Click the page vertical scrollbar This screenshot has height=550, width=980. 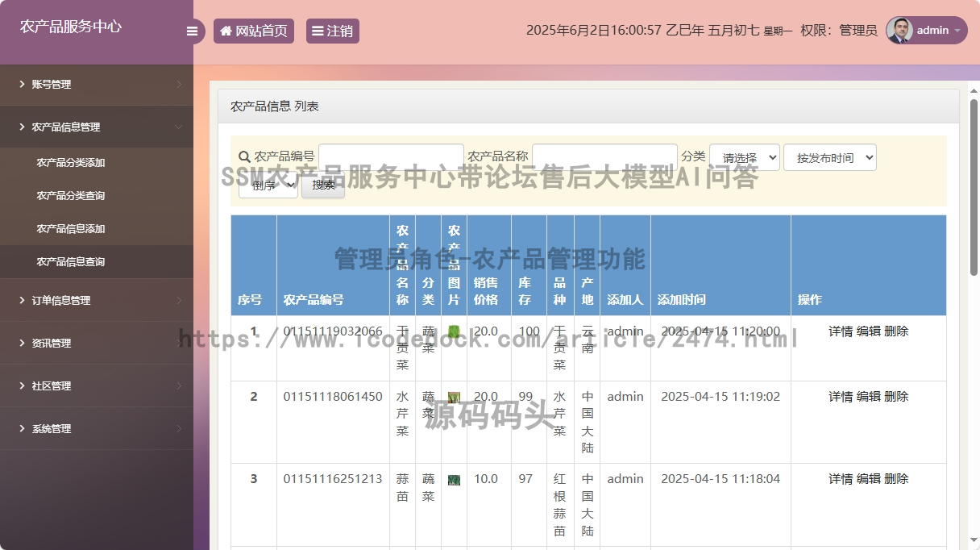(974, 188)
